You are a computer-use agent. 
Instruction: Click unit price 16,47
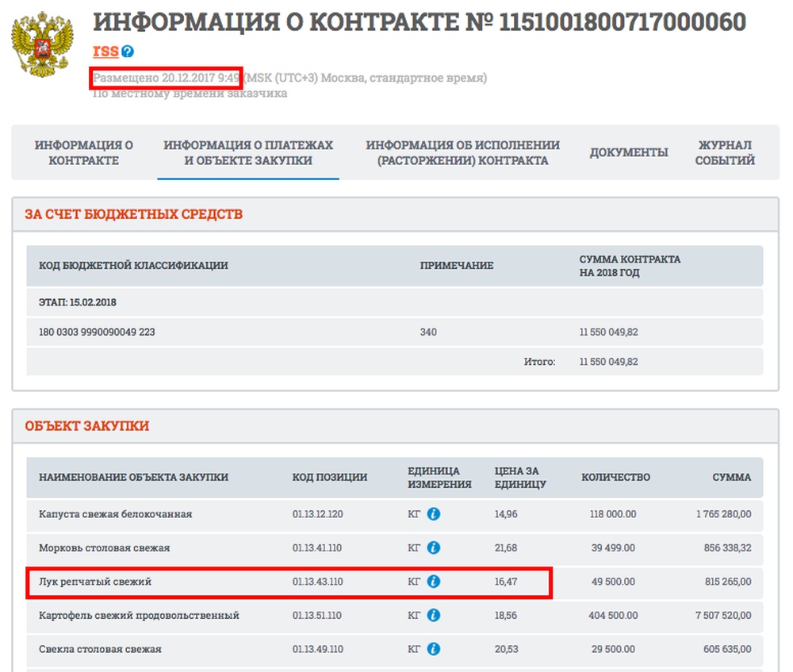[x=506, y=582]
